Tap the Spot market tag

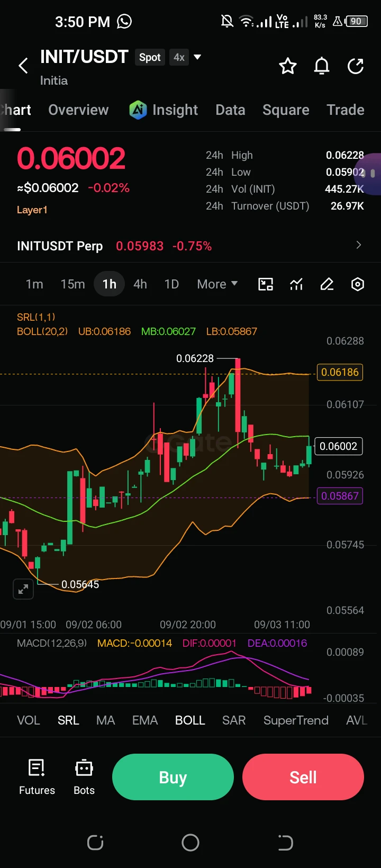(x=150, y=57)
